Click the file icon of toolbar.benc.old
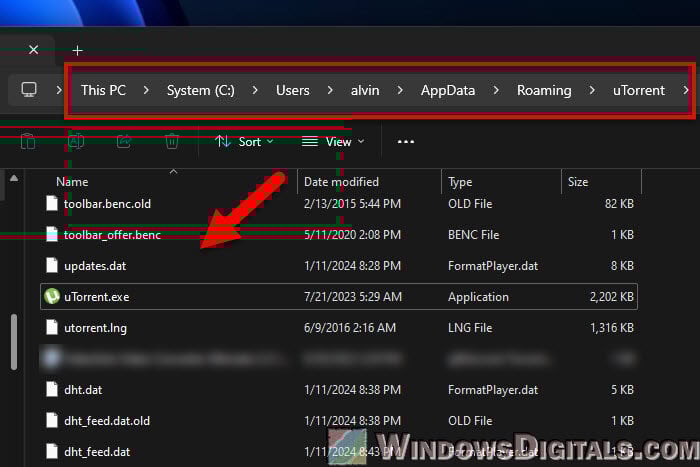The width and height of the screenshot is (700, 467). coord(52,203)
